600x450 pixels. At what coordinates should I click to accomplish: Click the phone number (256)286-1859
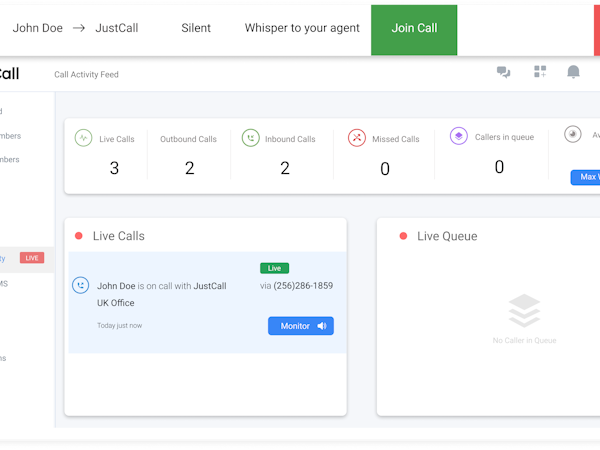(303, 286)
